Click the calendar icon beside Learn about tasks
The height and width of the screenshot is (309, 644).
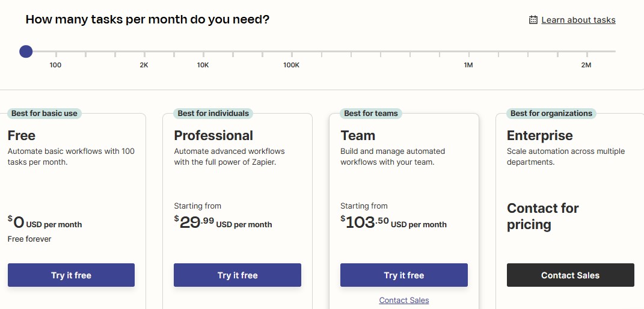coord(533,20)
